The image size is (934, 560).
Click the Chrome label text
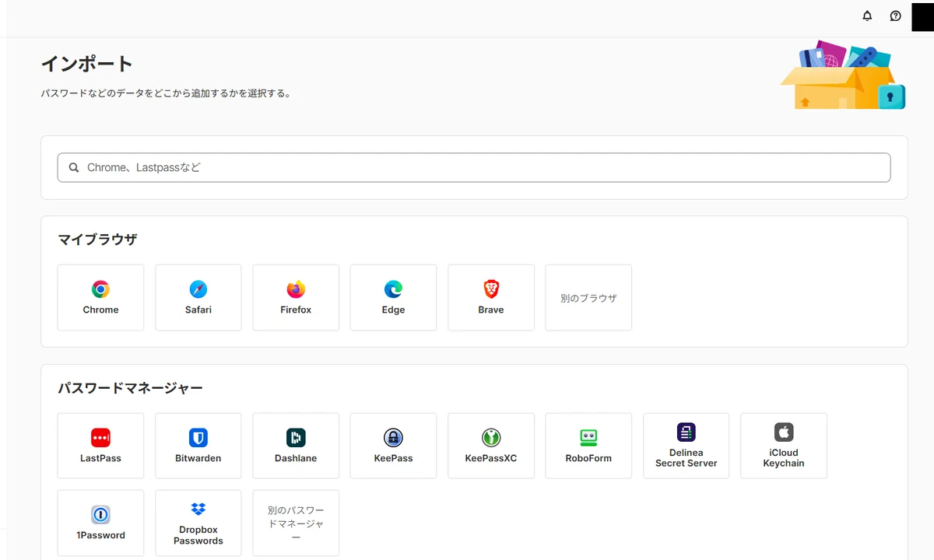coord(100,310)
